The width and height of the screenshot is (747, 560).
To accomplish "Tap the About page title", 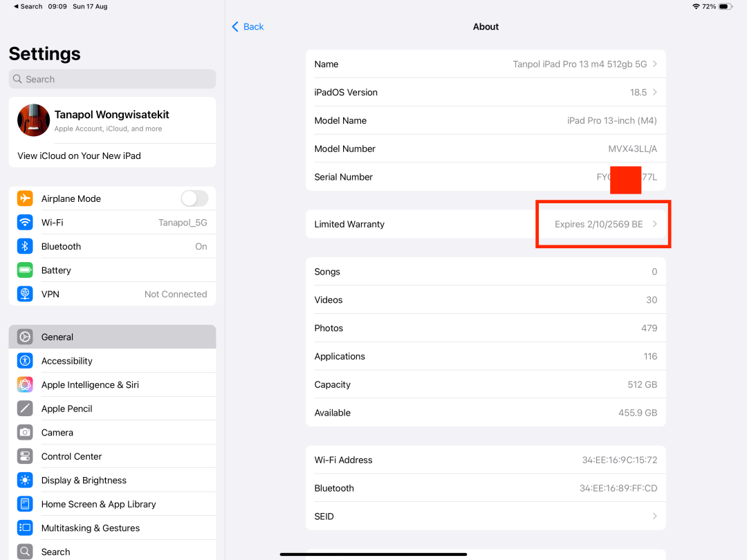I will point(486,27).
